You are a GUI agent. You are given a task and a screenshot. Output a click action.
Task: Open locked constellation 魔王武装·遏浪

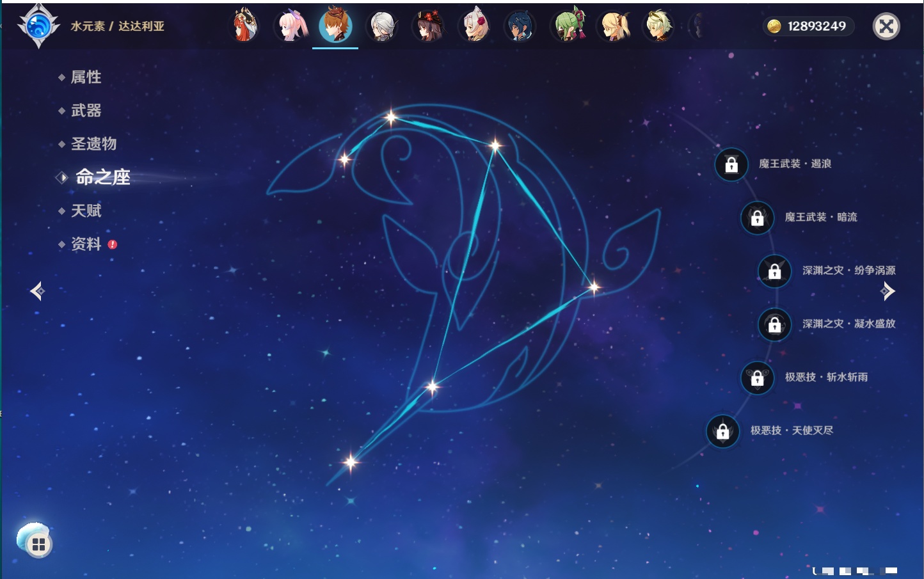pyautogui.click(x=731, y=164)
